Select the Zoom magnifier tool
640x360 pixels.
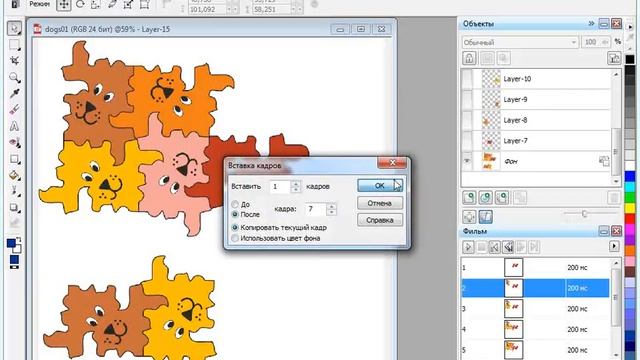(14, 77)
